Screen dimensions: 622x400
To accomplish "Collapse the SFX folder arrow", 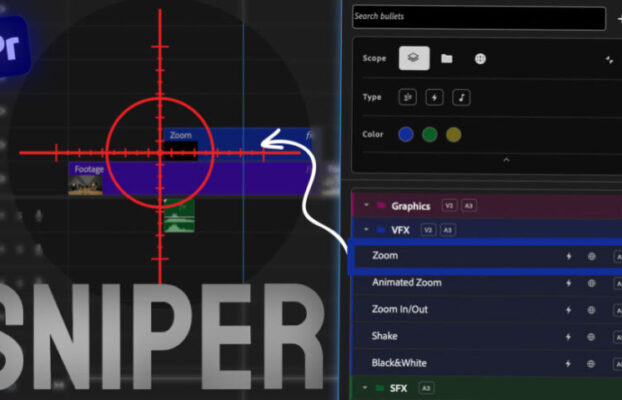I will click(365, 388).
